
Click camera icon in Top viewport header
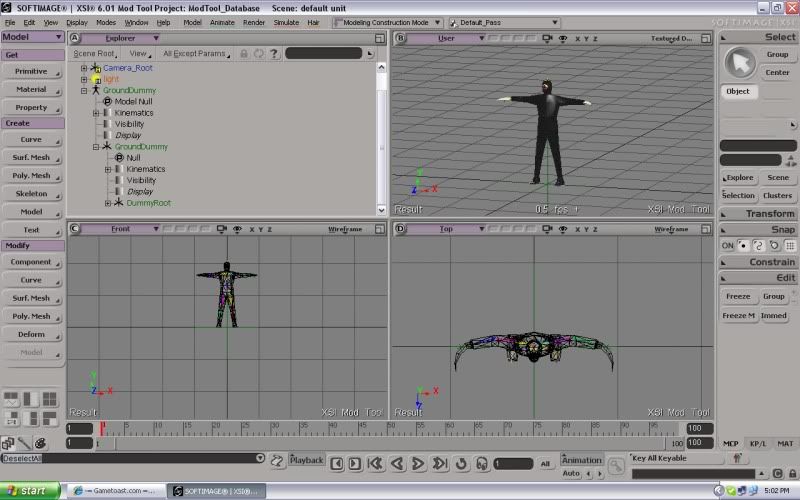547,229
